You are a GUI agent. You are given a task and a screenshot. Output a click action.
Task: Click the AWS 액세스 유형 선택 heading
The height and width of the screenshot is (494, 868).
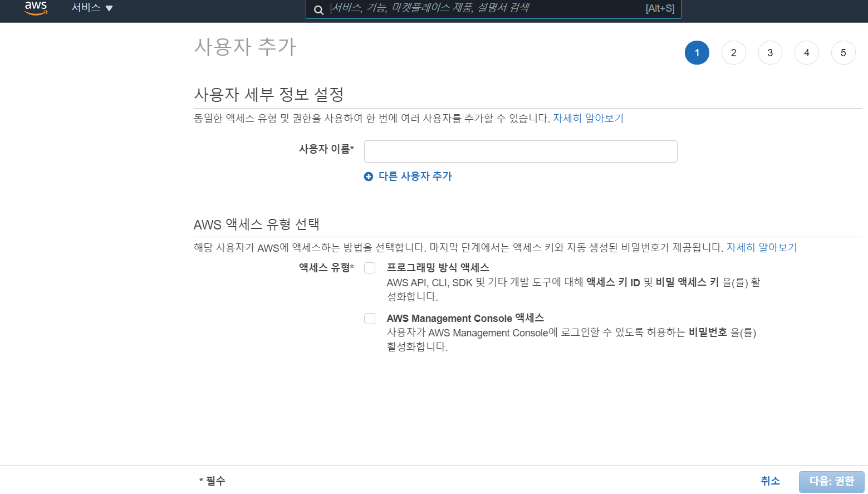click(x=257, y=224)
